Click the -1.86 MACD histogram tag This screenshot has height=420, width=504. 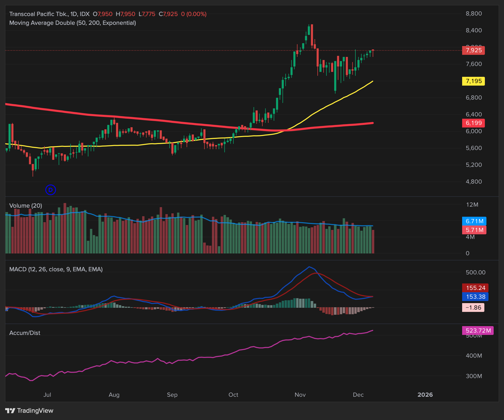[x=473, y=307]
